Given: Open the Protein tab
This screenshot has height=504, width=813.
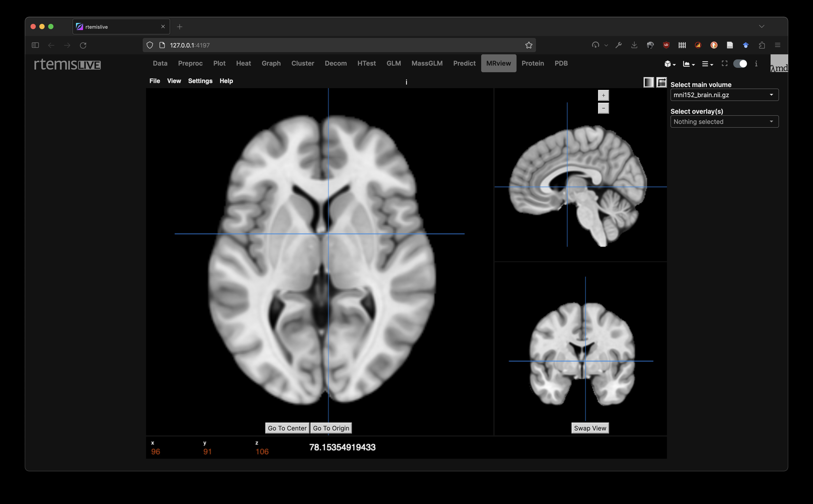Looking at the screenshot, I should coord(532,63).
